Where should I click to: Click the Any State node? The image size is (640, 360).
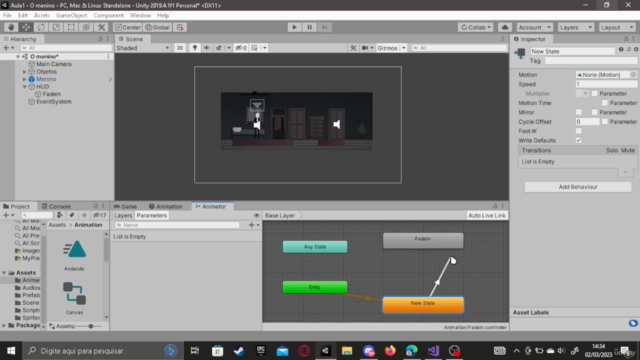[315, 247]
